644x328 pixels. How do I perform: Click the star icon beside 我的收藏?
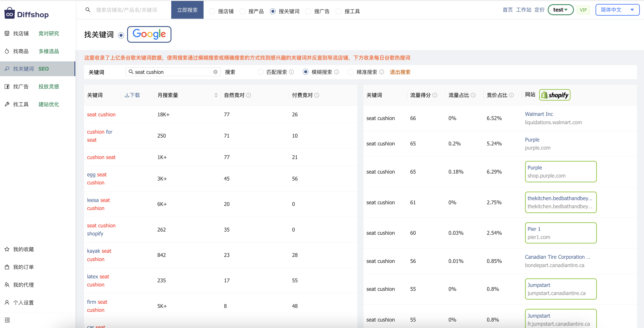pyautogui.click(x=7, y=249)
